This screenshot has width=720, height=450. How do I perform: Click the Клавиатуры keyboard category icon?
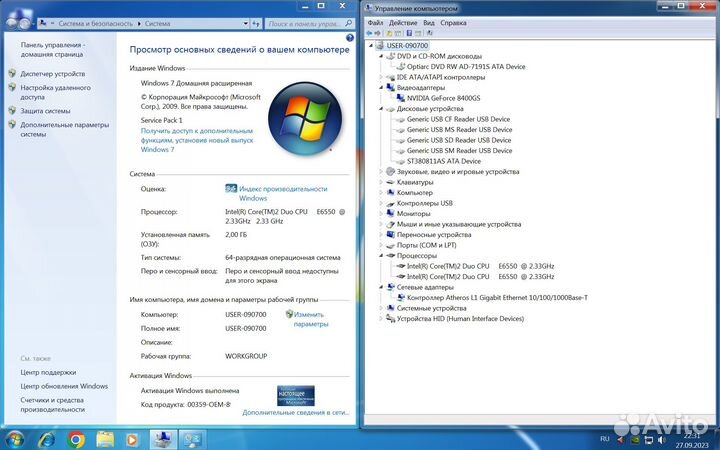[x=390, y=182]
